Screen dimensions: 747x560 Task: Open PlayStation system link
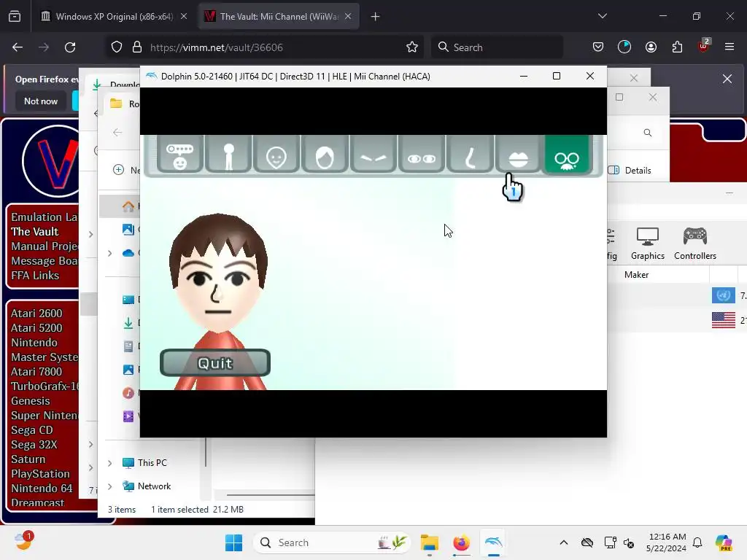tap(40, 474)
